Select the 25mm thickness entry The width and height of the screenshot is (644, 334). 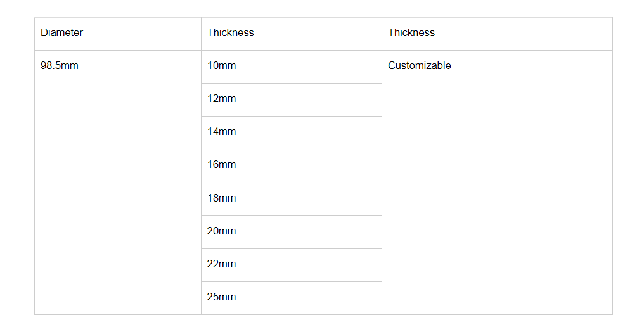221,297
